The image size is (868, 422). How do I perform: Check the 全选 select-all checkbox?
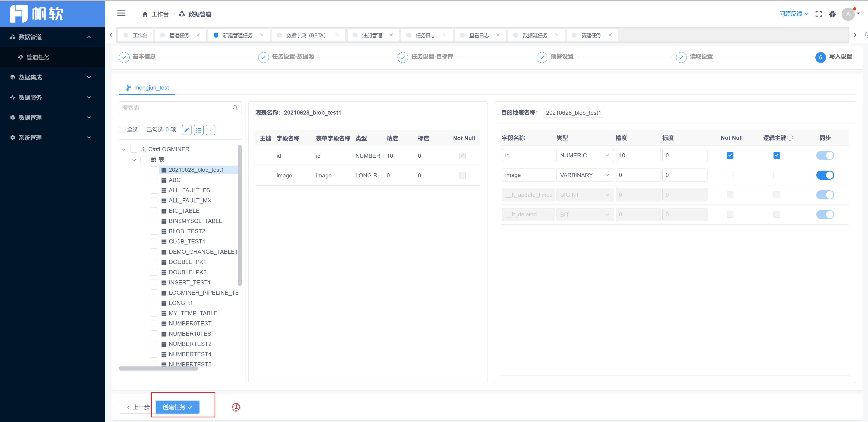pos(122,130)
